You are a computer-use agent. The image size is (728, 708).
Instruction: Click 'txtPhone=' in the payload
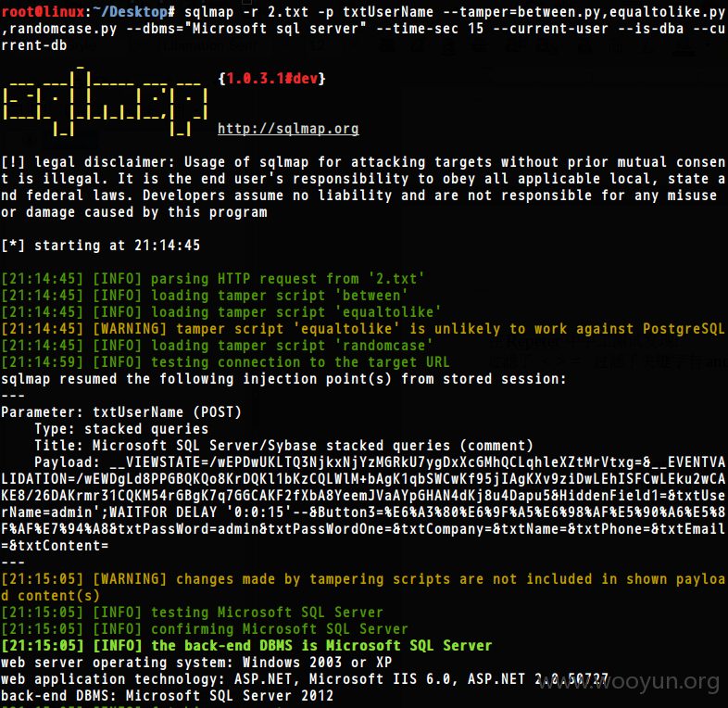click(614, 529)
